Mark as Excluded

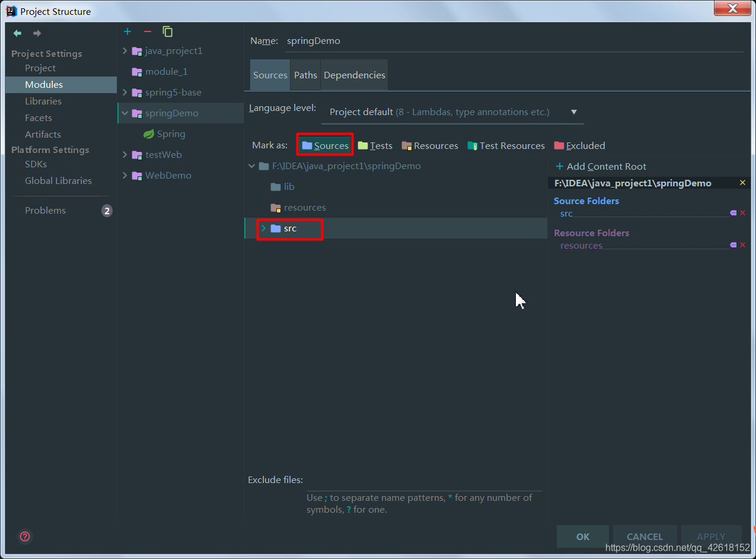(579, 145)
